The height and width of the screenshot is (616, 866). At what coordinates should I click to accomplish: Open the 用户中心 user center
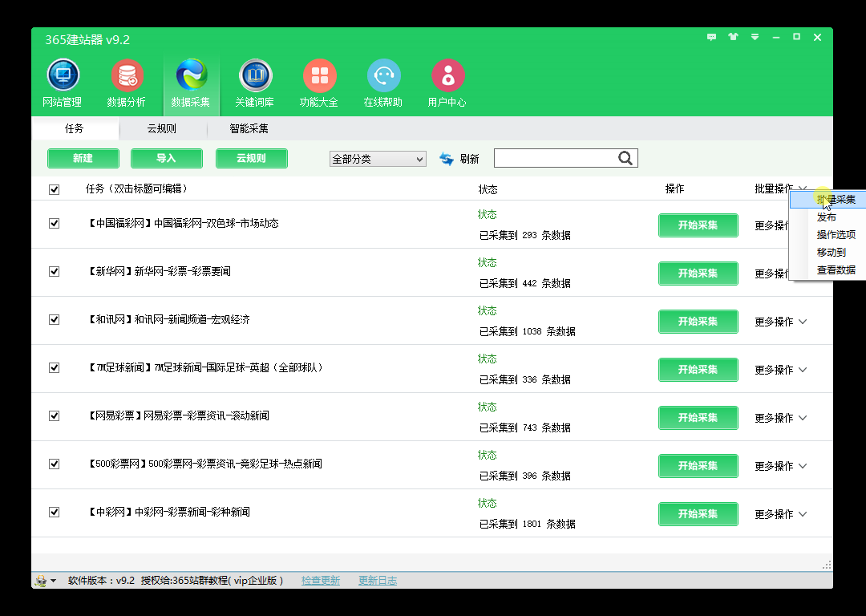click(x=447, y=83)
